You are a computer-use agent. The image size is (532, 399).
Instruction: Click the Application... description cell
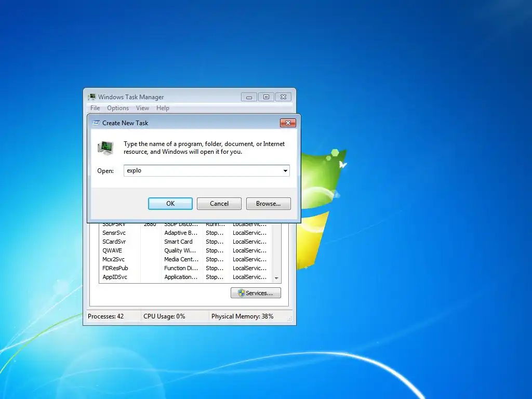pyautogui.click(x=181, y=277)
